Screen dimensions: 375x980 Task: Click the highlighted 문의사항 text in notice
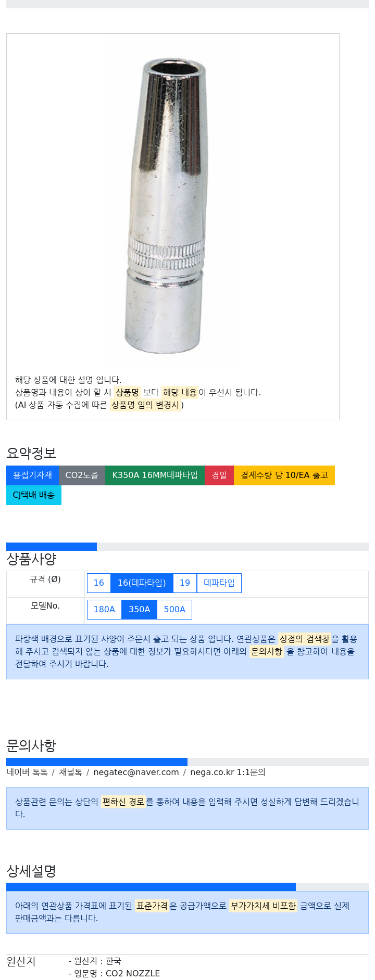pos(267,651)
